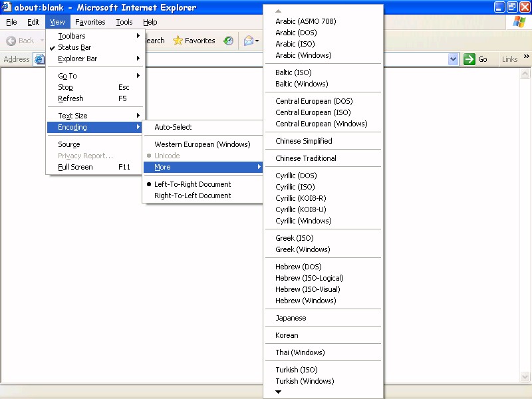Open the Encoding submenu
Viewport: 532px width, 399px height.
[x=94, y=127]
